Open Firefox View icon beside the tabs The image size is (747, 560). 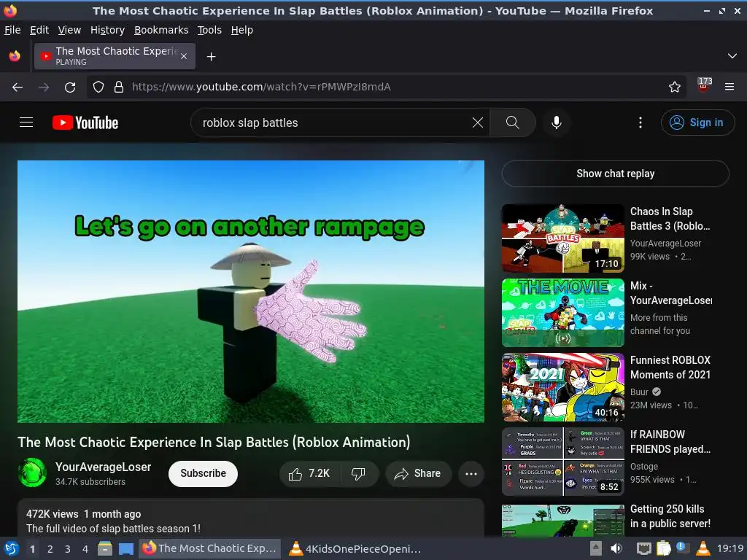15,56
